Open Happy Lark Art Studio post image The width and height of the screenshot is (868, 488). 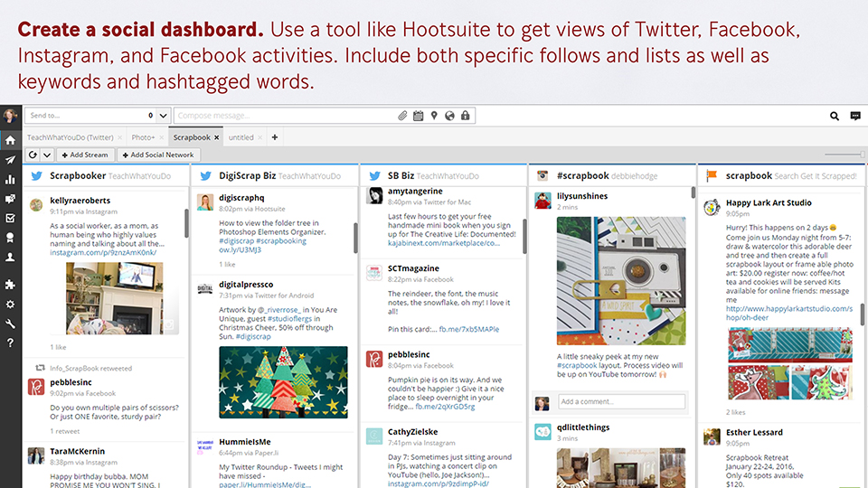790,363
